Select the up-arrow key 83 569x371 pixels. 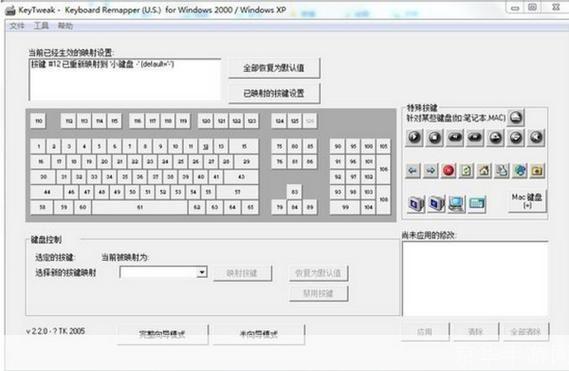click(x=295, y=192)
